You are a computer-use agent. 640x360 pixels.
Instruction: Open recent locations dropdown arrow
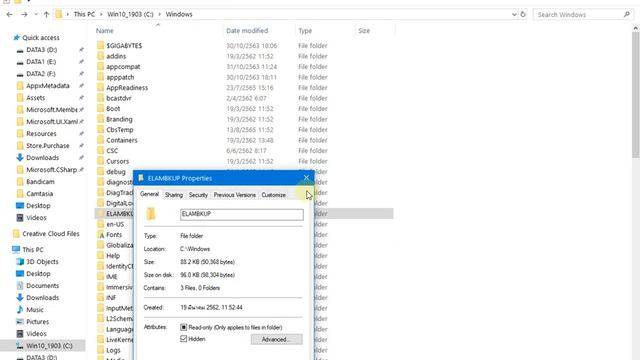click(36, 14)
